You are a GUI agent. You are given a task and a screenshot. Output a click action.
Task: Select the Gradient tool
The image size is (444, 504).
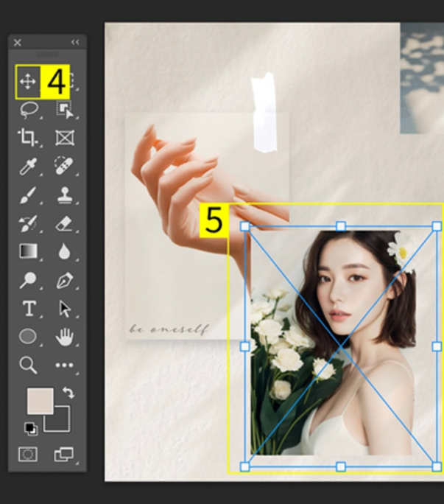point(28,251)
